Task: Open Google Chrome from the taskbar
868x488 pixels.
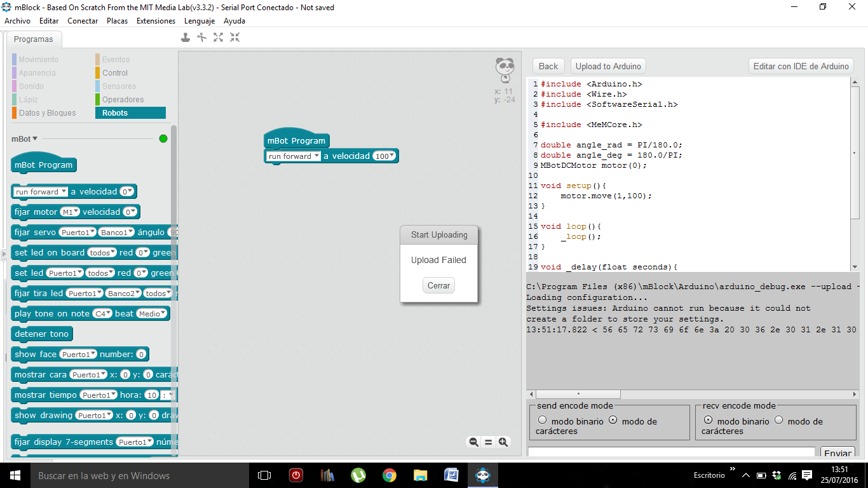Action: click(x=390, y=475)
